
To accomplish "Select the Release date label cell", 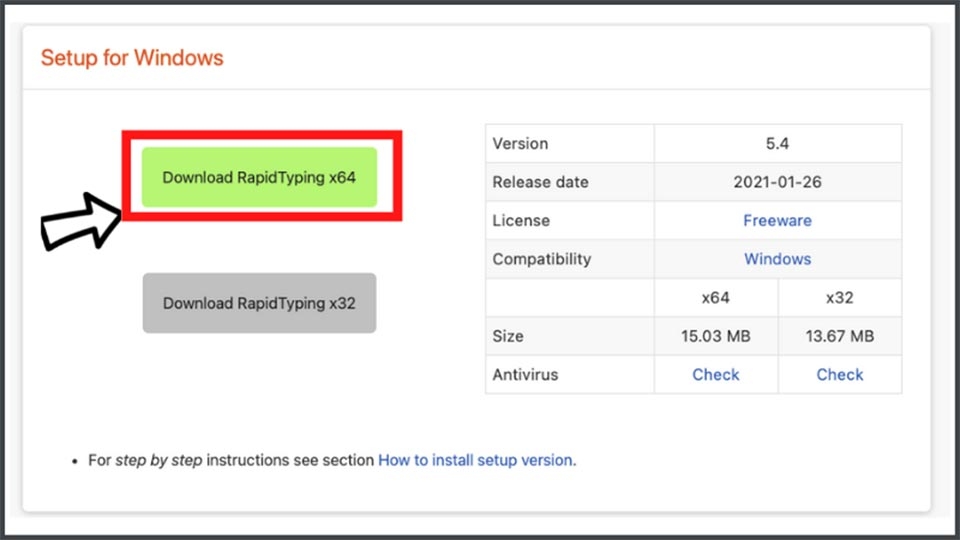I will [x=540, y=182].
